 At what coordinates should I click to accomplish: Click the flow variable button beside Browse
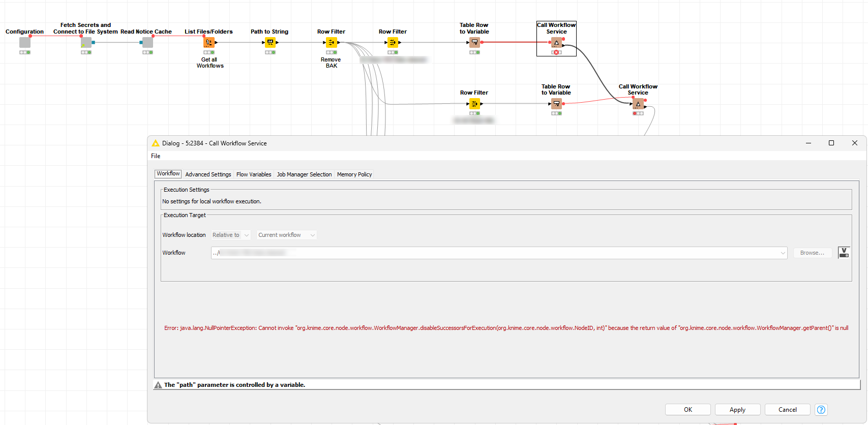(844, 253)
